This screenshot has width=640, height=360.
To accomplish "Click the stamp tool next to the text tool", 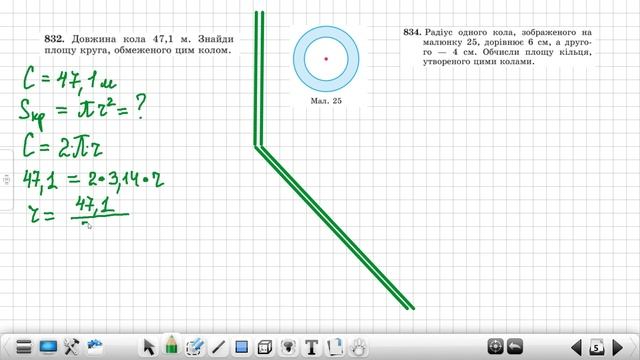I will click(x=288, y=347).
